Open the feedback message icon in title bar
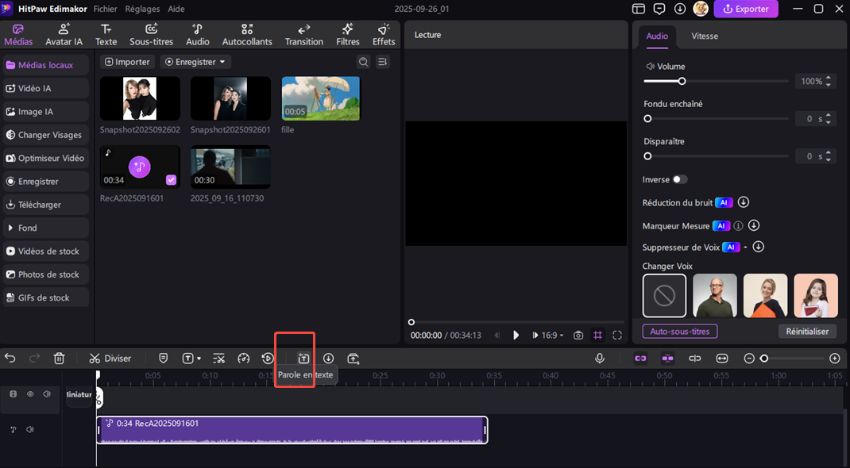 [659, 9]
